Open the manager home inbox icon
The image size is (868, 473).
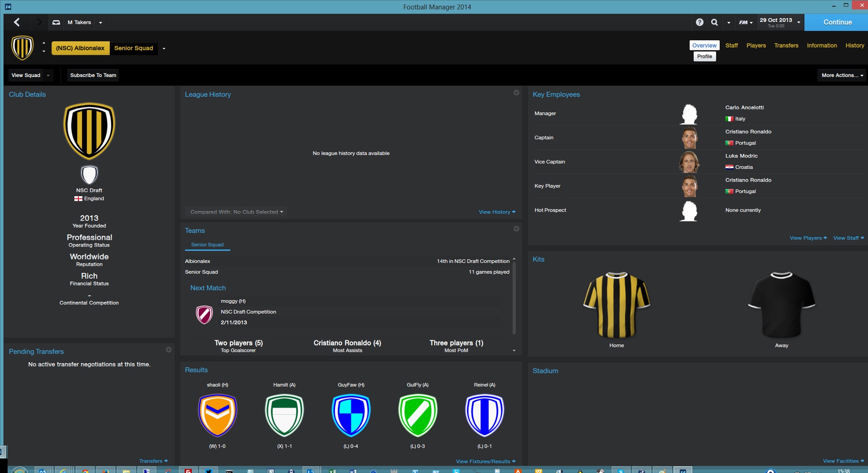56,22
